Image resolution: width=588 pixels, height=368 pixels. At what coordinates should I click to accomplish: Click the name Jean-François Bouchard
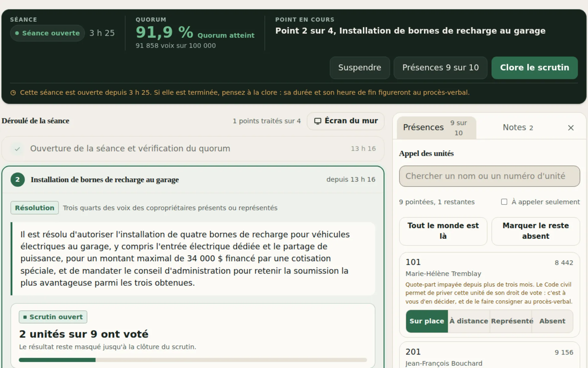click(444, 363)
